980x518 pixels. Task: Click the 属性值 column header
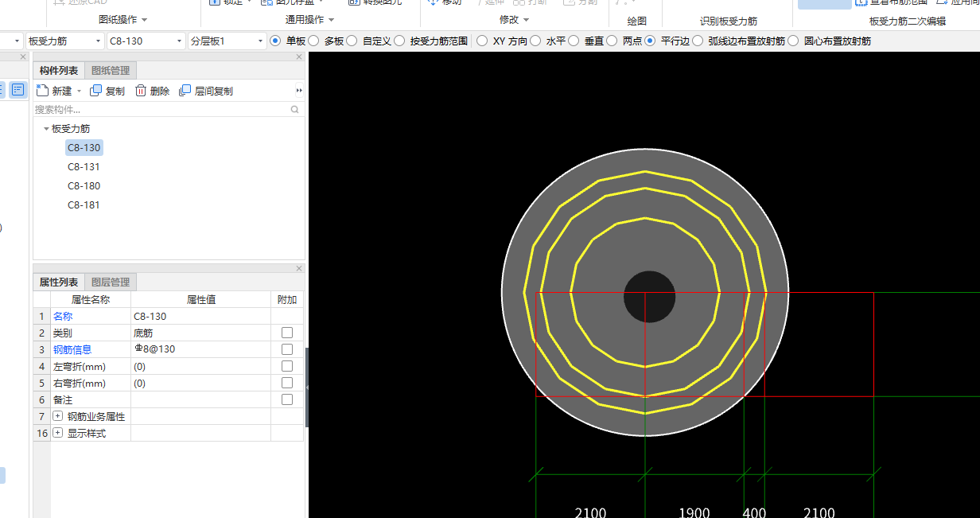tap(200, 299)
